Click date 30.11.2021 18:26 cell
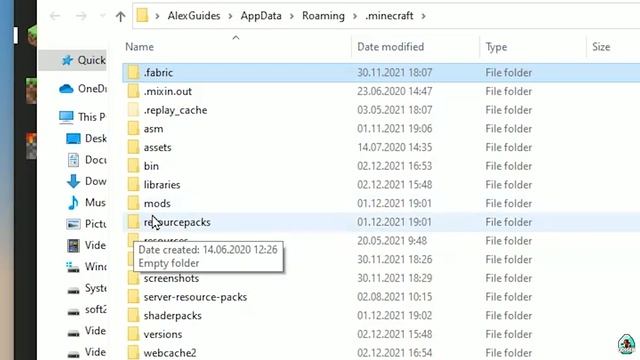This screenshot has width=640, height=360. 395,260
